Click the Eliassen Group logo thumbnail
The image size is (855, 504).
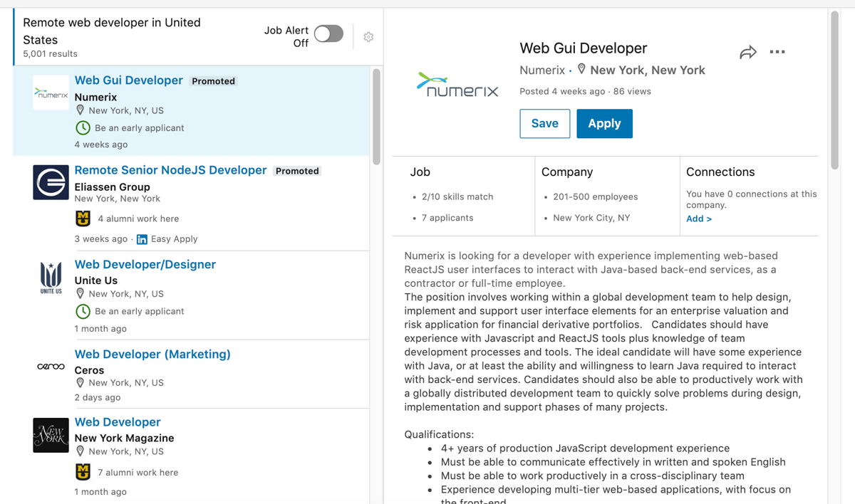point(51,182)
